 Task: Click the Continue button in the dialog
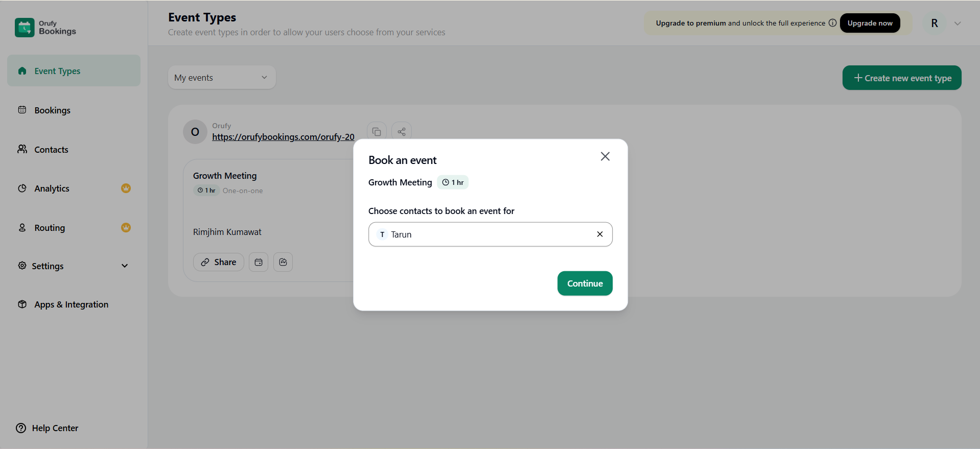pos(585,283)
